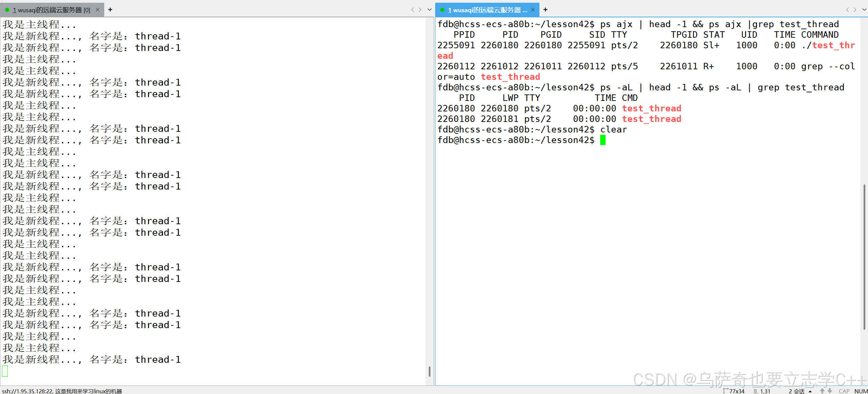The image size is (868, 394).
Task: Select right wusaqi server session tab
Action: 486,10
